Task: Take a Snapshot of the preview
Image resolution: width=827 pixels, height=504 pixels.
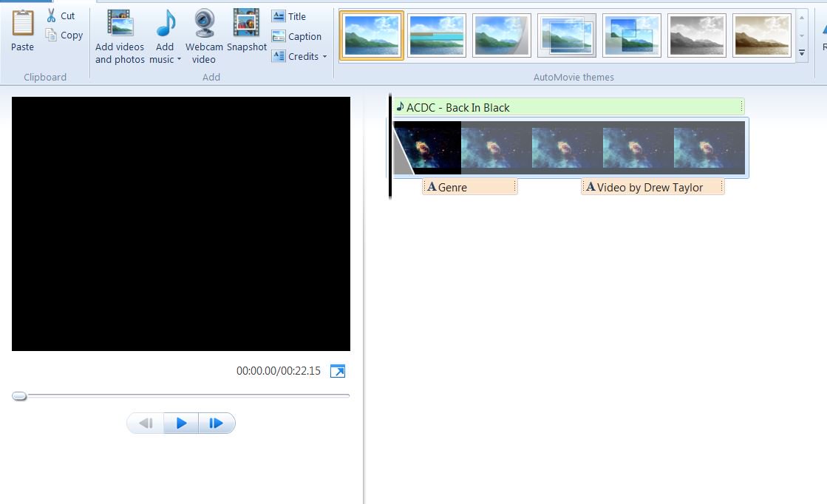Action: point(246,30)
